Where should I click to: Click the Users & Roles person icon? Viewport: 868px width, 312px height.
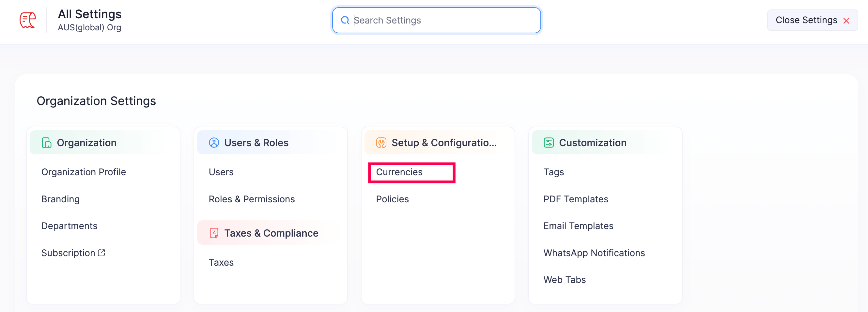coord(214,143)
